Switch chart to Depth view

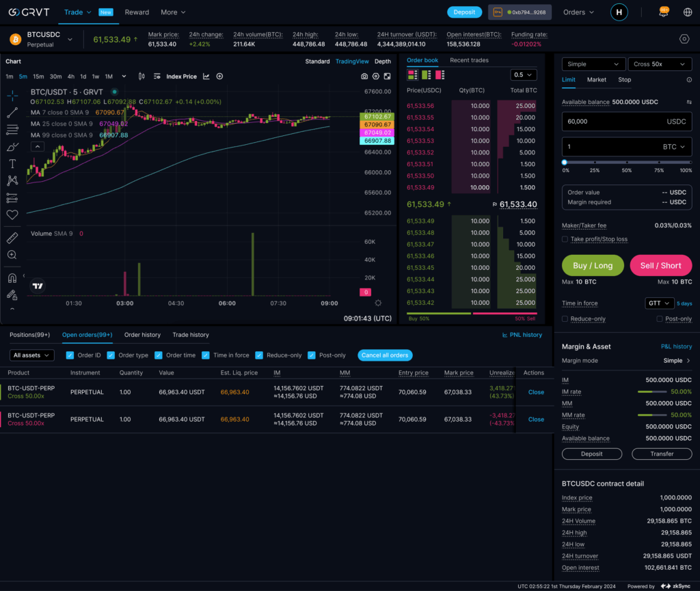383,61
